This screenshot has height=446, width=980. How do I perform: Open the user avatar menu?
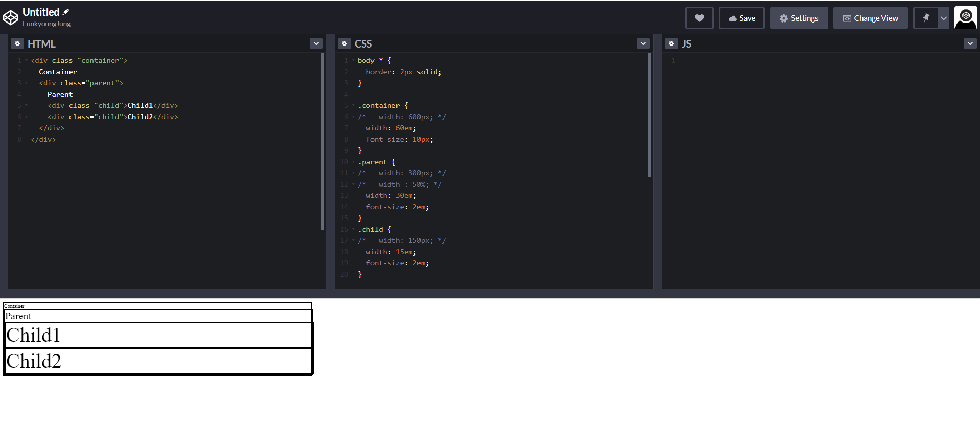pyautogui.click(x=966, y=18)
